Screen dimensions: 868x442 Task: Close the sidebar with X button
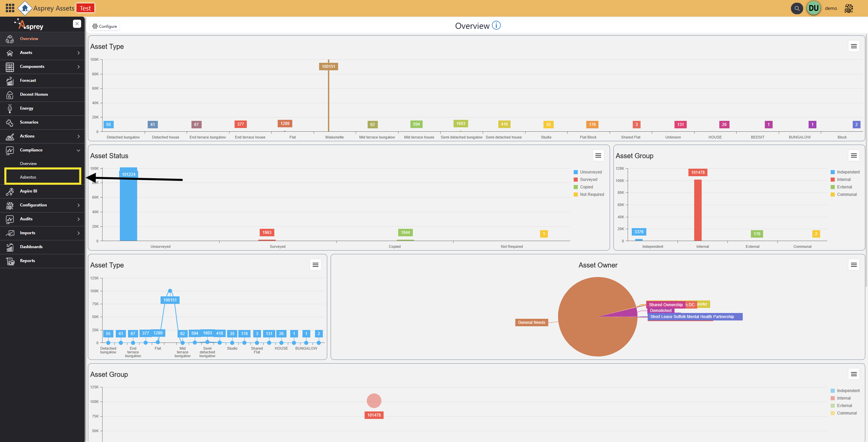[x=77, y=24]
